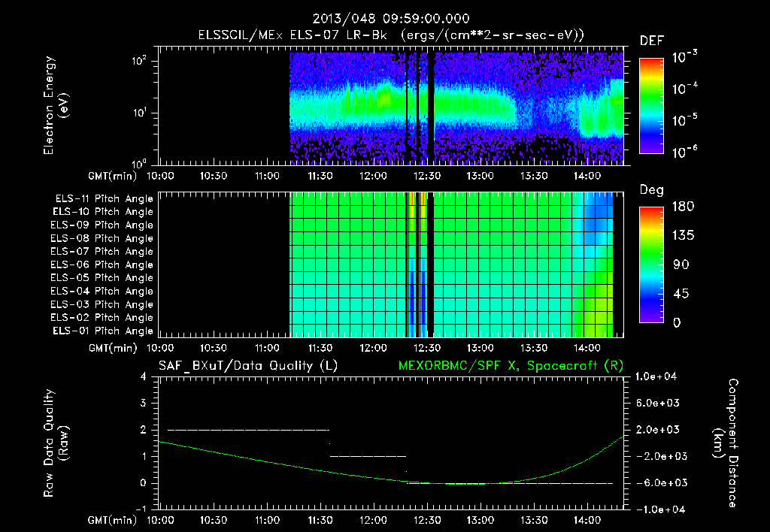
Task: Click the 0 tick on the Deg color bar
Action: 677,322
